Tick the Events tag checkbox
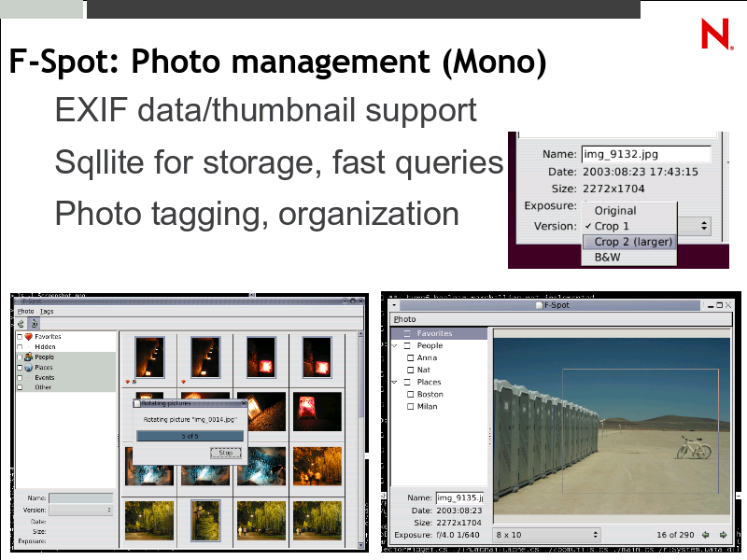This screenshot has height=560, width=747. point(20,378)
